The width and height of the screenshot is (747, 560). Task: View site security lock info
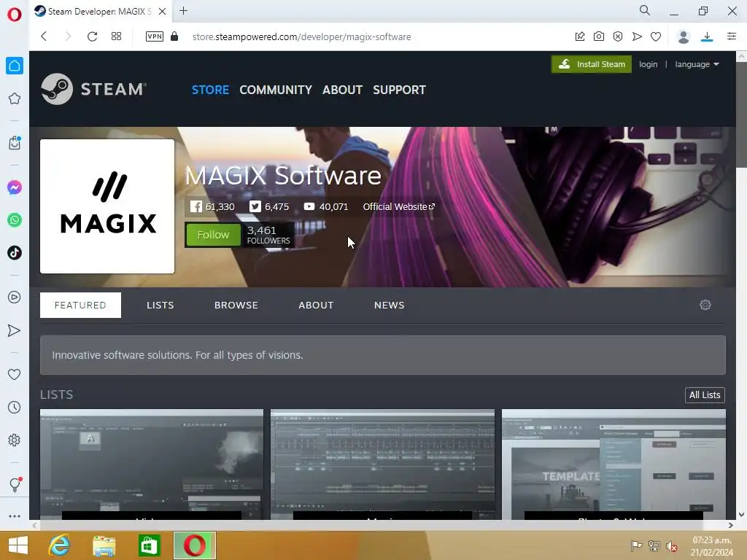[174, 36]
